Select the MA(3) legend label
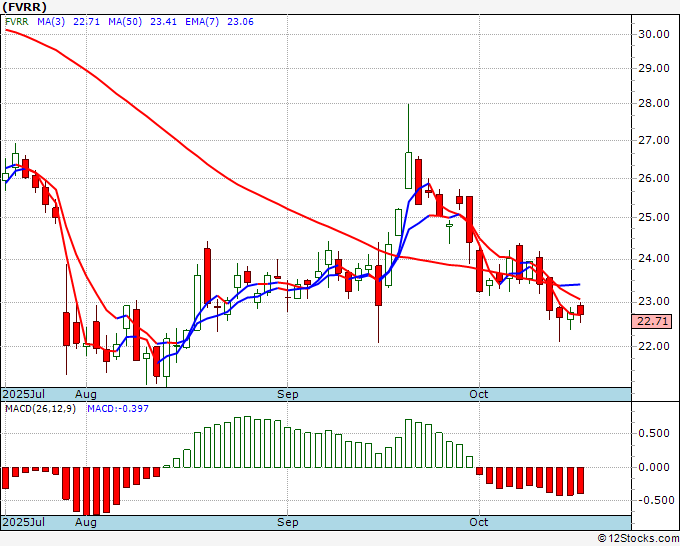Image resolution: width=680 pixels, height=546 pixels. click(51, 22)
